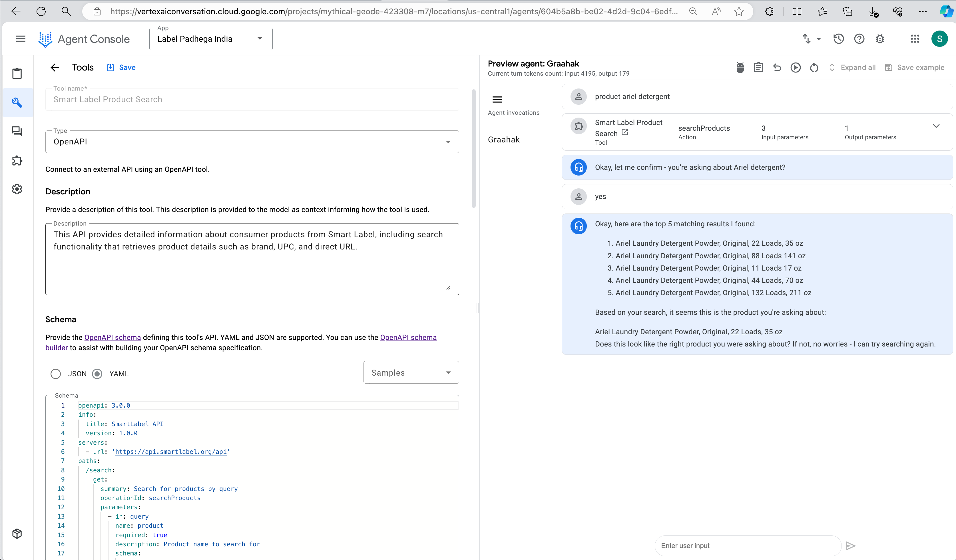Click the Save button for the tool
Viewport: 956px width, 560px height.
[121, 67]
